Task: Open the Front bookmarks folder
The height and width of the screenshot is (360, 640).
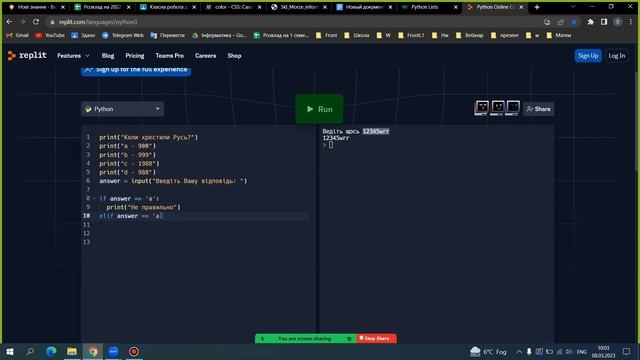Action: coord(327,36)
